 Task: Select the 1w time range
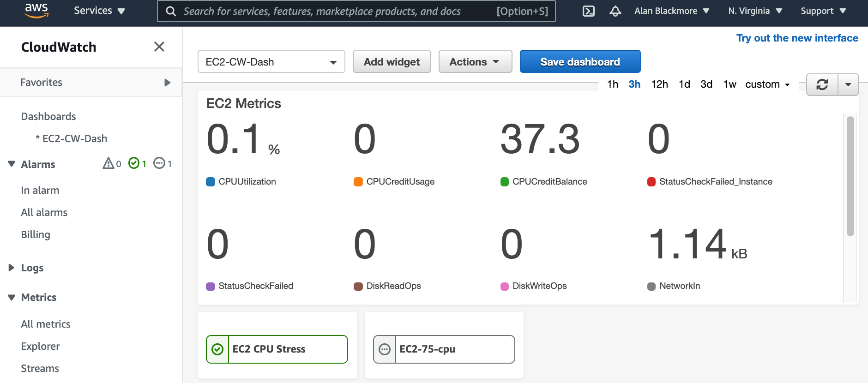(x=729, y=84)
